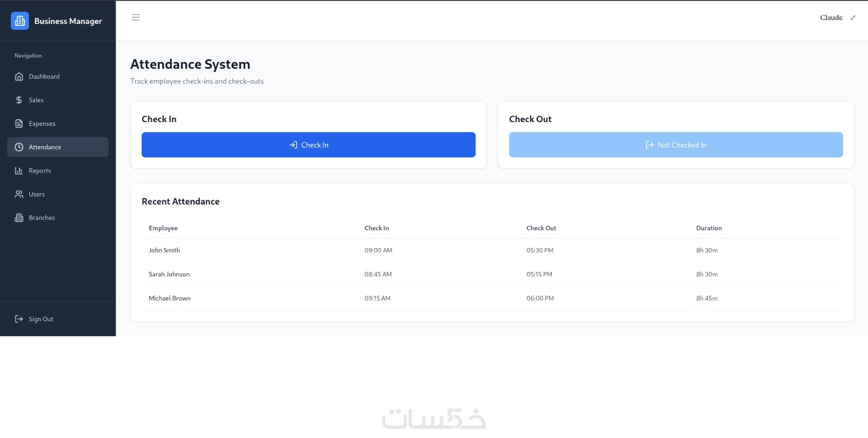This screenshot has height=438, width=868.
Task: Click the Employee column header
Action: [x=163, y=228]
